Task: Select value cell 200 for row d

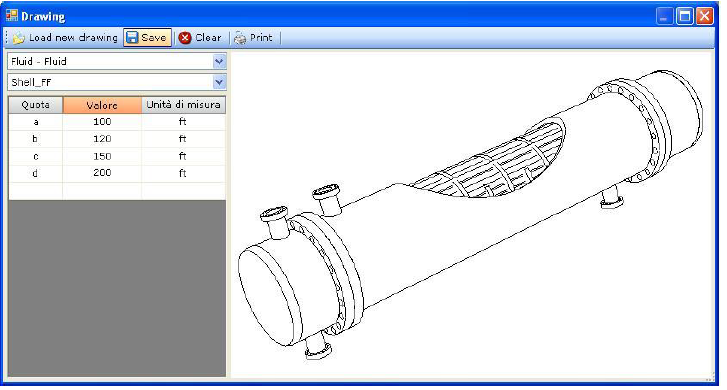Action: tap(102, 173)
